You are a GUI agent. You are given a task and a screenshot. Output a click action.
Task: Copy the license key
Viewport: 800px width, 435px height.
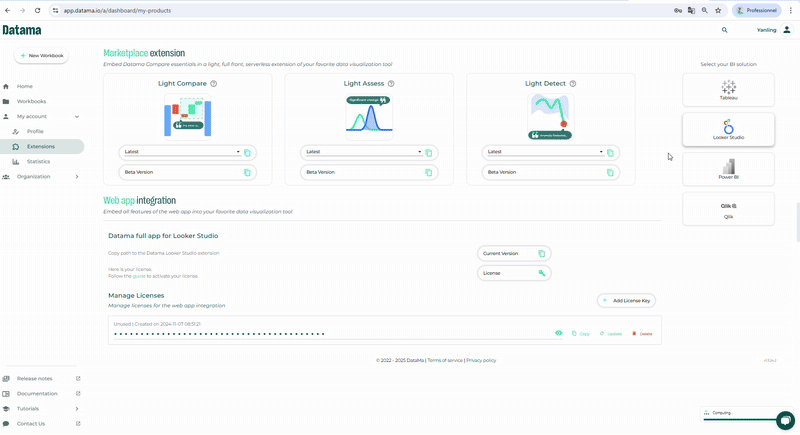click(x=581, y=334)
